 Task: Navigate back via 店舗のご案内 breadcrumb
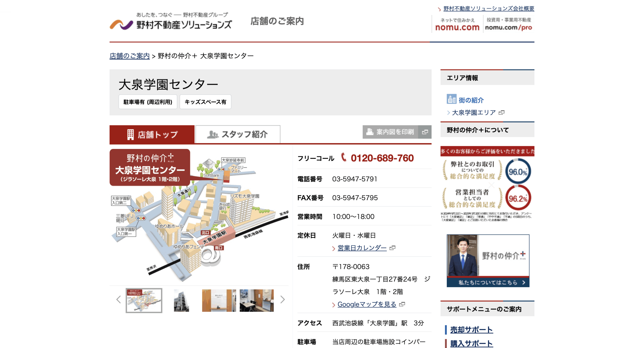pyautogui.click(x=129, y=56)
